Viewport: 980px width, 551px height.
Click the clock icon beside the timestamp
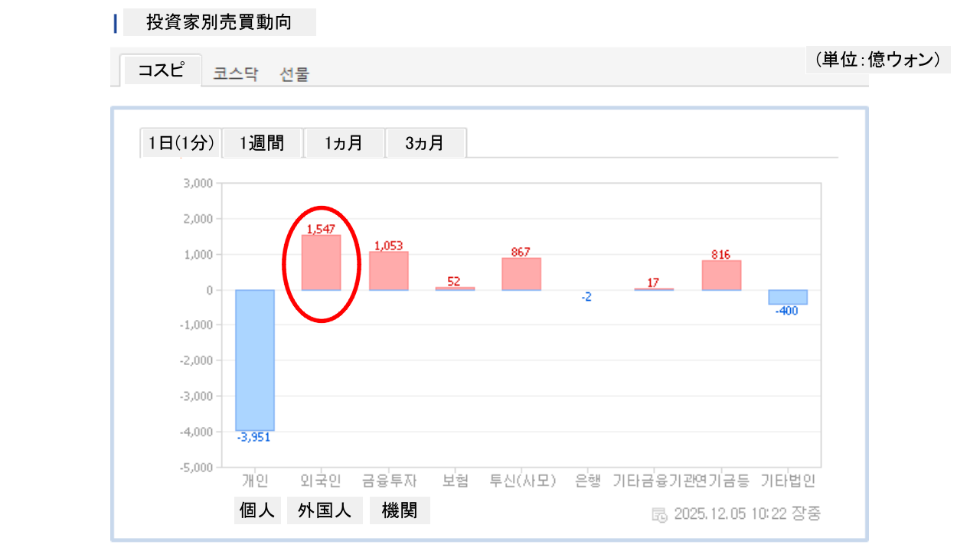[x=659, y=514]
